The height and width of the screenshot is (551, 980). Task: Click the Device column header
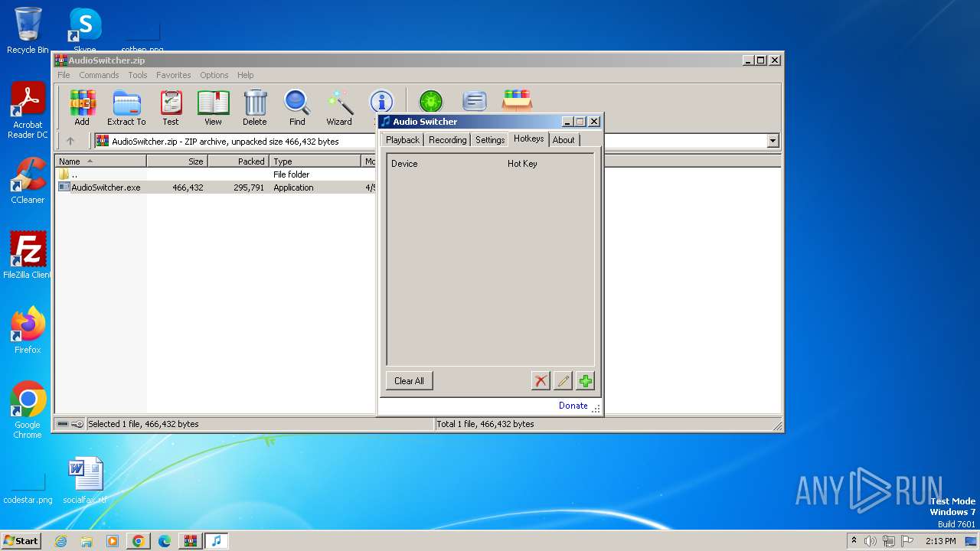(404, 164)
